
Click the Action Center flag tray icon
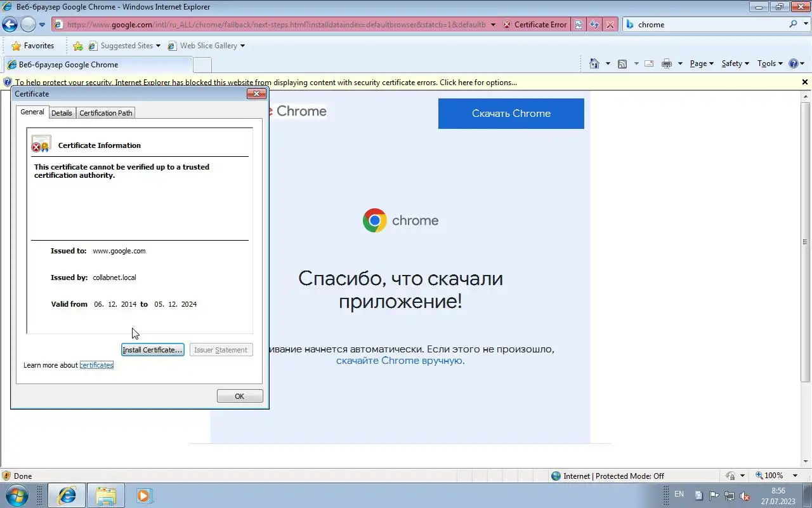tap(714, 496)
